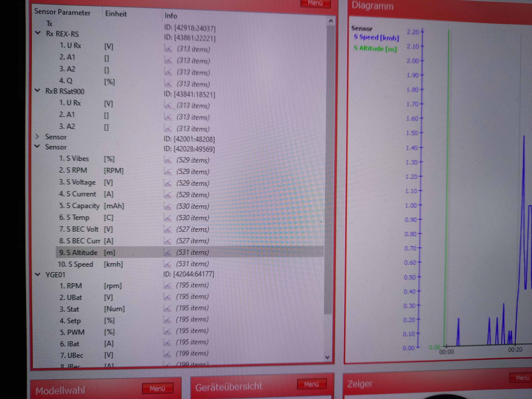
Task: Click chart icon in the Q percent row
Action: [x=168, y=84]
